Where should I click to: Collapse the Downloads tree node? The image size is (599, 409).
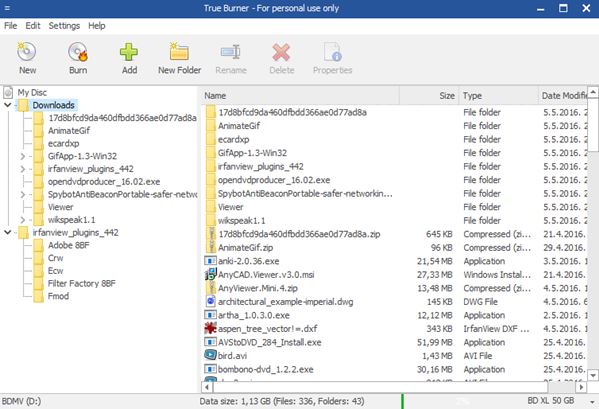(x=8, y=105)
